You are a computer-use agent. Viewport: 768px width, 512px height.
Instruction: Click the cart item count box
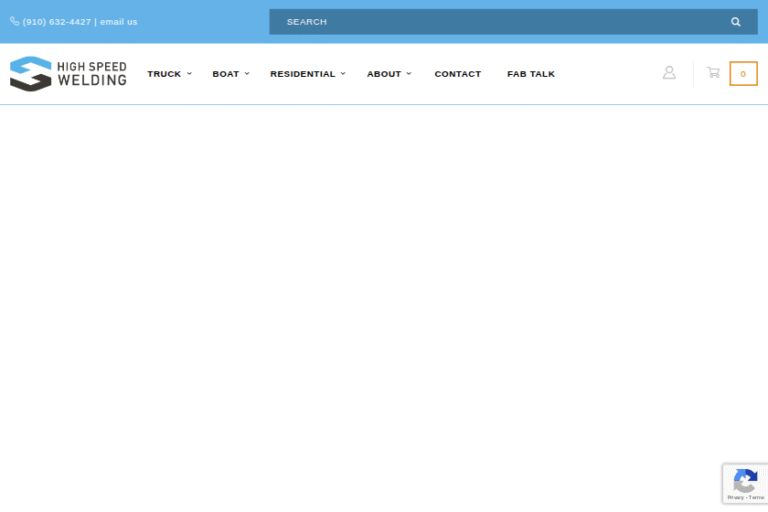pyautogui.click(x=743, y=74)
